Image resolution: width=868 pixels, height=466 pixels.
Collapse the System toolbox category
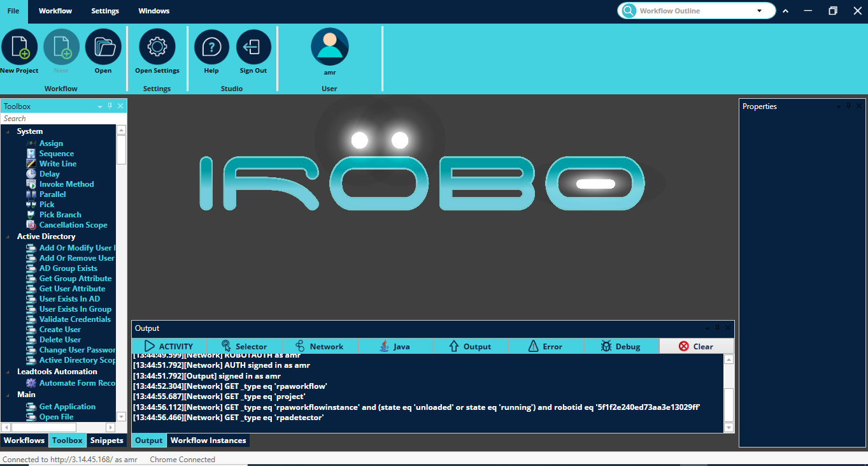(x=9, y=132)
